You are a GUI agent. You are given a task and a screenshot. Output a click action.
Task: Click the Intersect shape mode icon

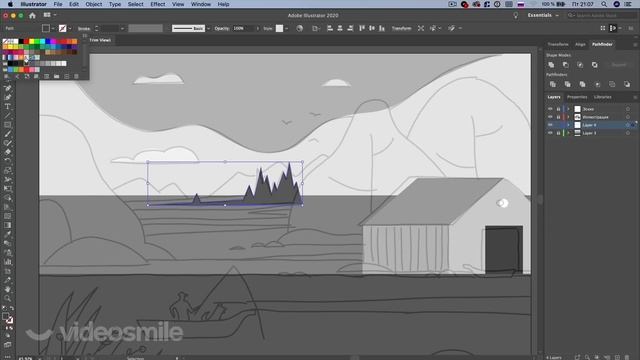[580, 65]
